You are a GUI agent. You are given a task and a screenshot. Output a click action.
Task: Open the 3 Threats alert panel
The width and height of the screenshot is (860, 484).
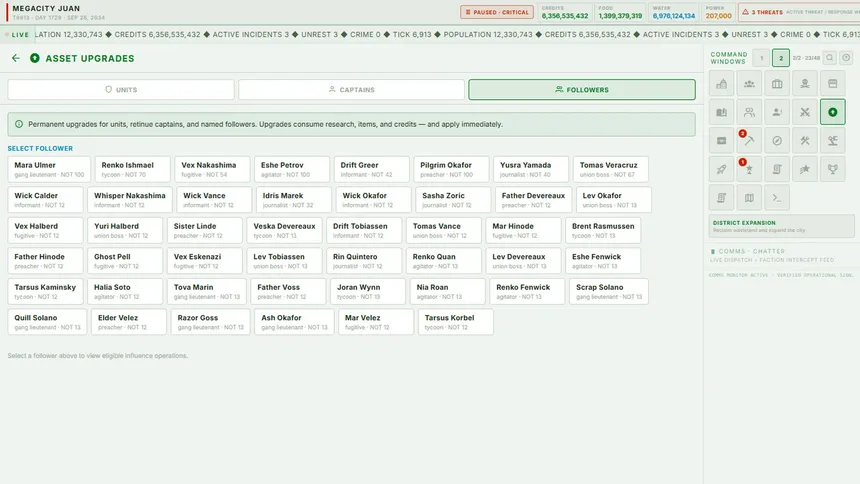(799, 12)
